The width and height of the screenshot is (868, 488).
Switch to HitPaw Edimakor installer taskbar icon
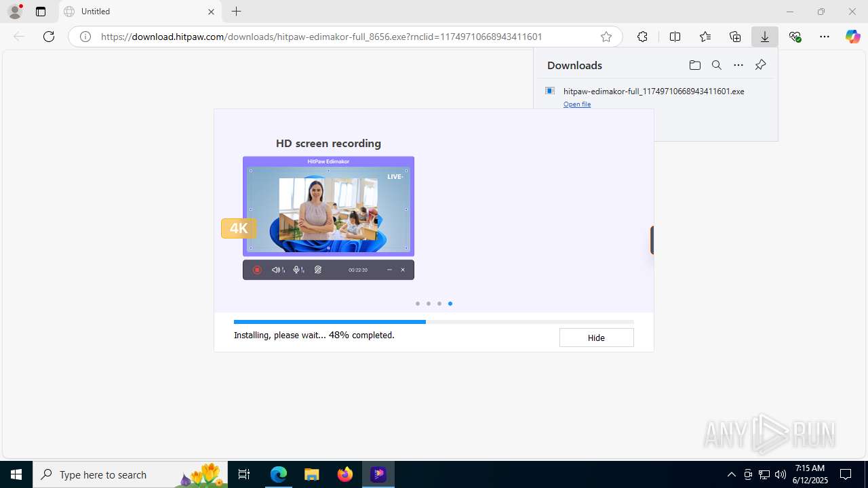click(x=378, y=474)
